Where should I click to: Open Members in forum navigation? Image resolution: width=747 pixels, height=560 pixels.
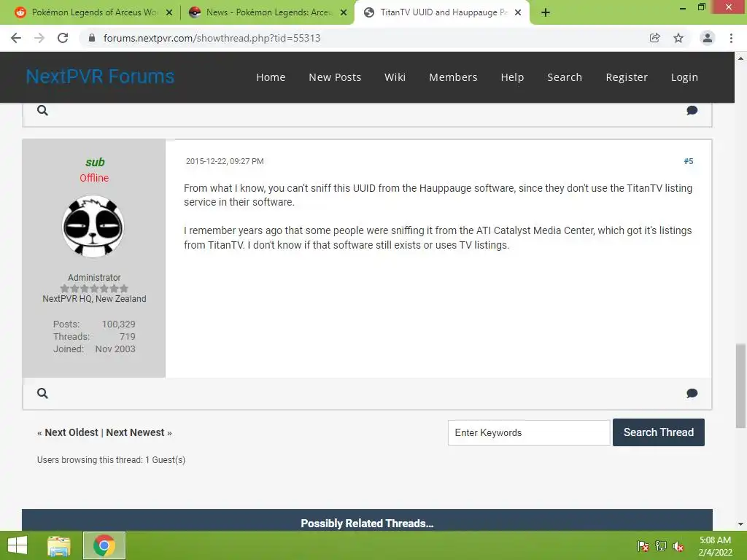tap(453, 77)
